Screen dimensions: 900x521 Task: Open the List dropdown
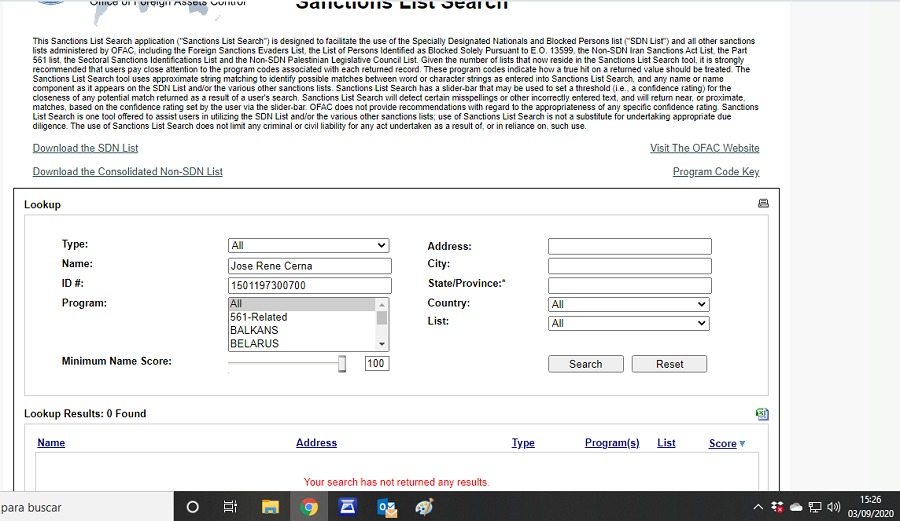(628, 323)
